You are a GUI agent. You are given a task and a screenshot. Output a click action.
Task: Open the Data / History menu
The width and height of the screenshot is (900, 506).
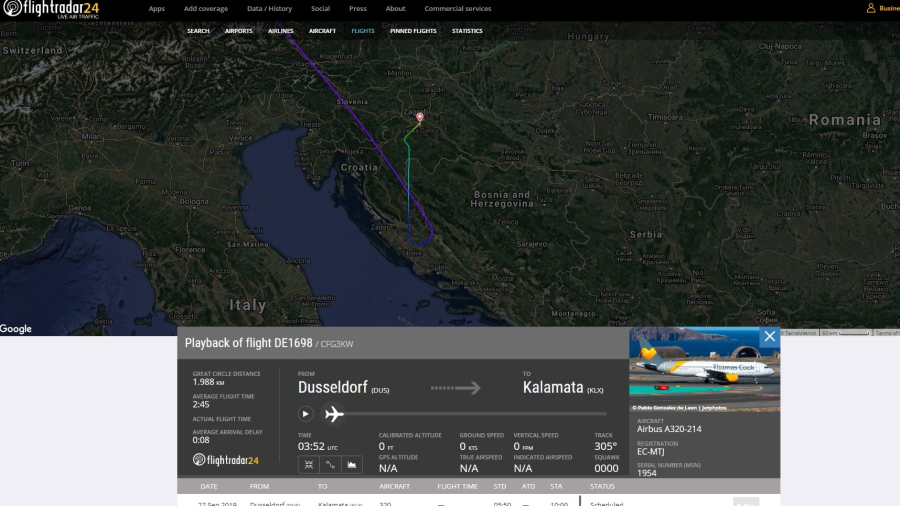269,9
